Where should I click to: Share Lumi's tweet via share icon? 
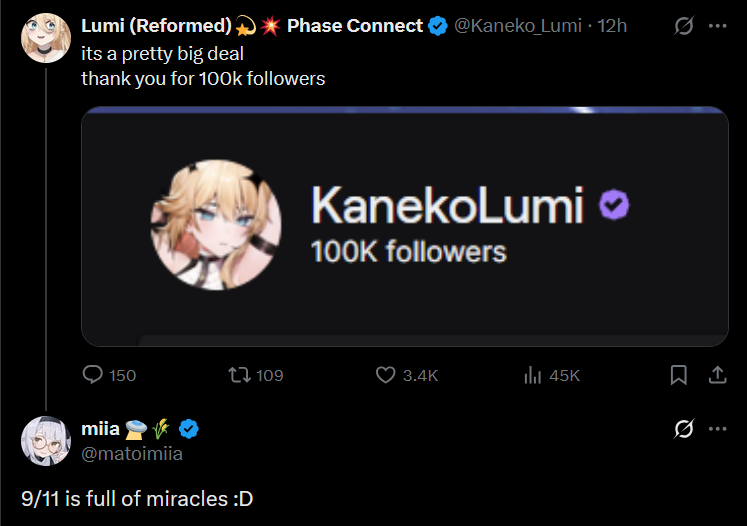tap(716, 375)
